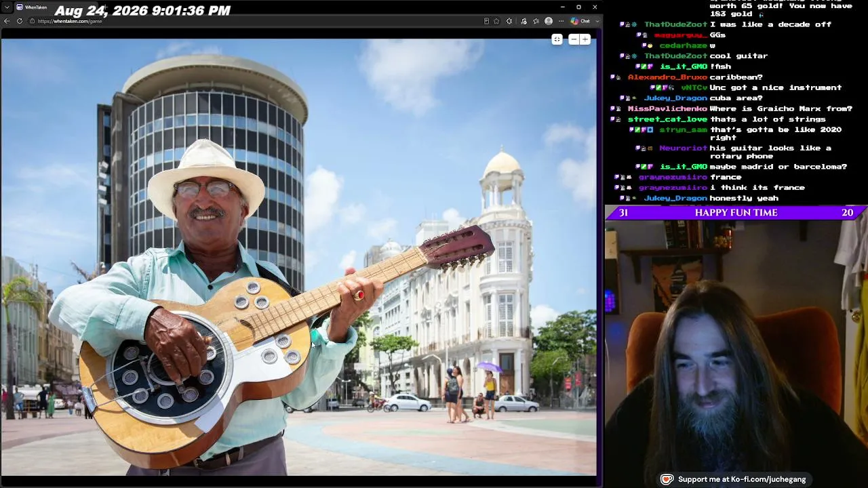Open the media playback control icon
The image size is (868, 488).
(524, 21)
